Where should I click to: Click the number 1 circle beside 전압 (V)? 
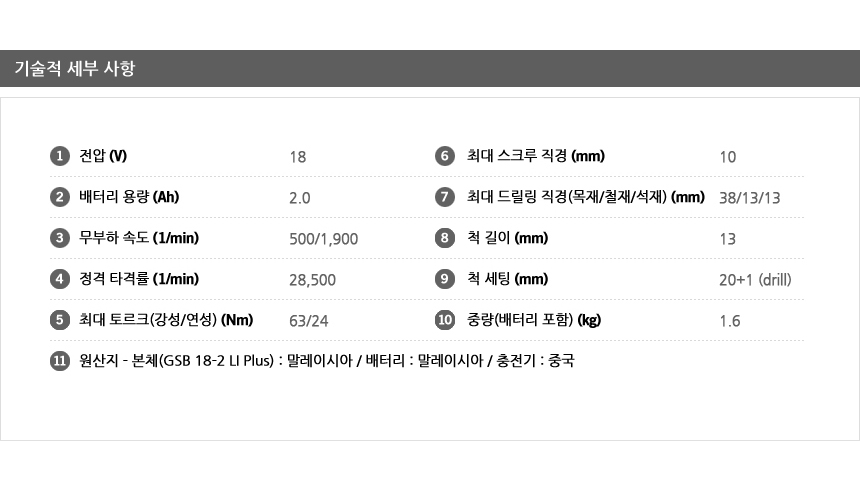(59, 156)
